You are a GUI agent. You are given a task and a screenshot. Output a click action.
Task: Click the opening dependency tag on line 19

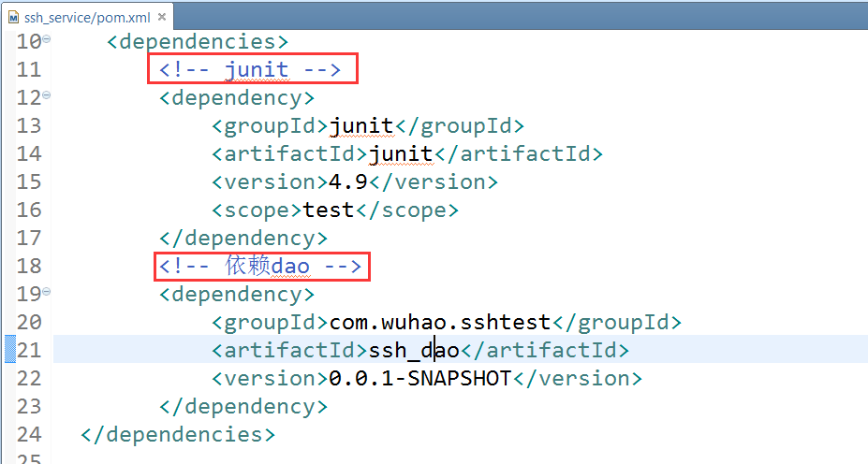[x=237, y=294]
